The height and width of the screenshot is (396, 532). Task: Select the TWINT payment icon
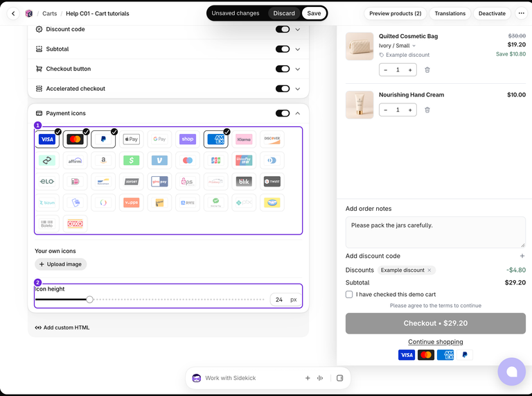pos(272,182)
